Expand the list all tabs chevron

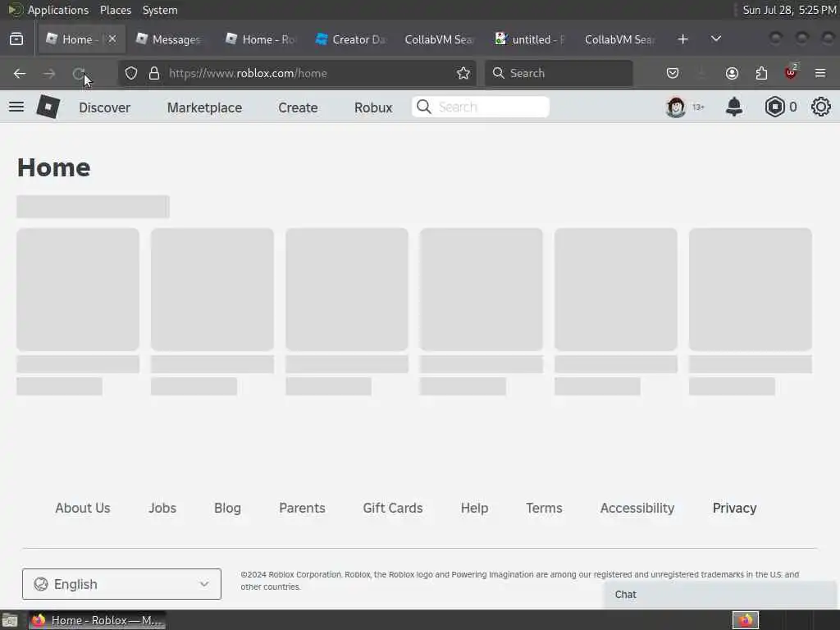pos(715,39)
